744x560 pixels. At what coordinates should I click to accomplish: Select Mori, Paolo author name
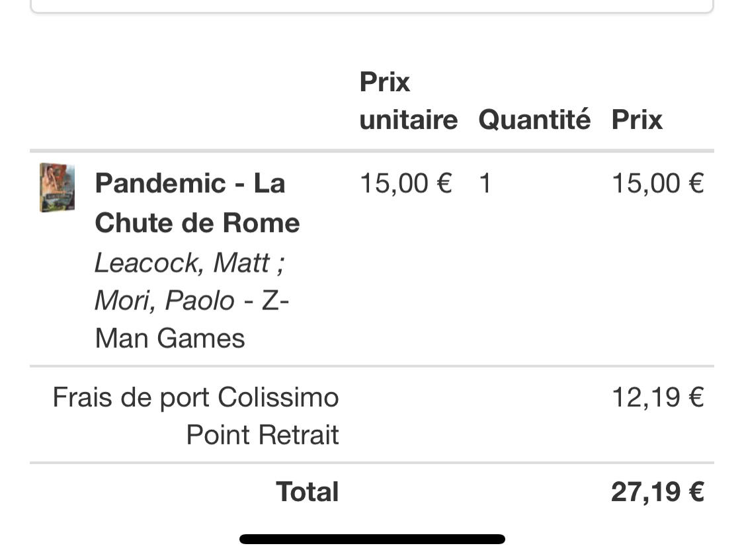(165, 301)
